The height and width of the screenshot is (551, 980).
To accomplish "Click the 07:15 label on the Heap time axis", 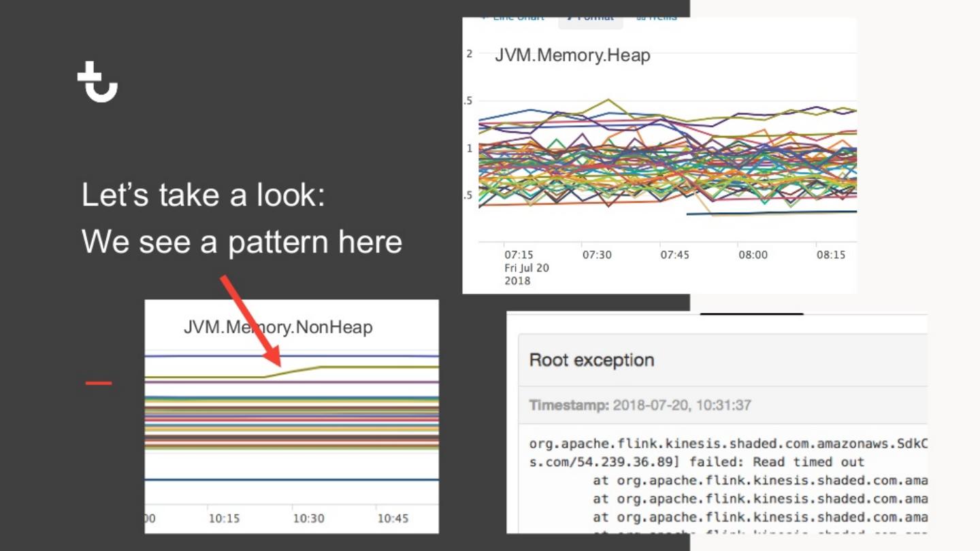I will 519,254.
